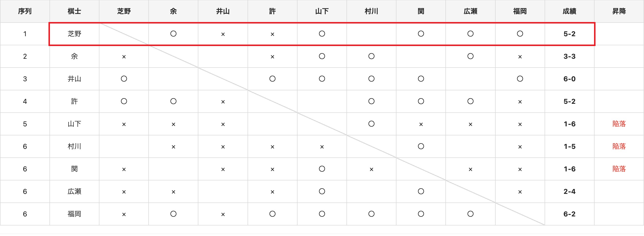Click circle for 芝野 versus 余
This screenshot has height=236, width=644.
pyautogui.click(x=173, y=34)
